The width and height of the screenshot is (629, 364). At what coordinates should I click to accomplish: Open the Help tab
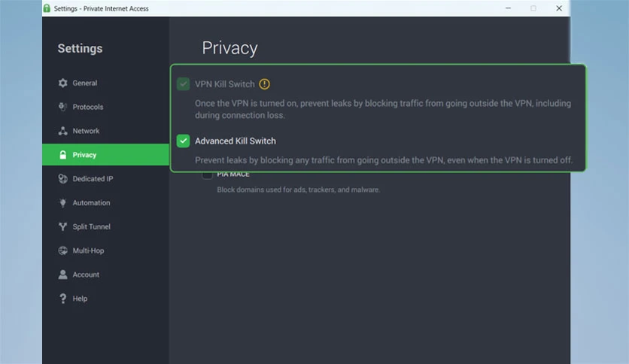click(105, 299)
